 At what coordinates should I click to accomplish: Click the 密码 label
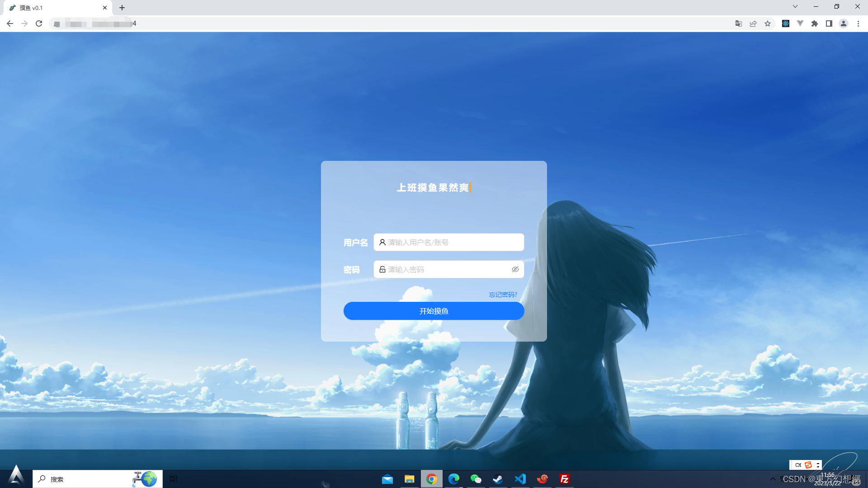[352, 270]
